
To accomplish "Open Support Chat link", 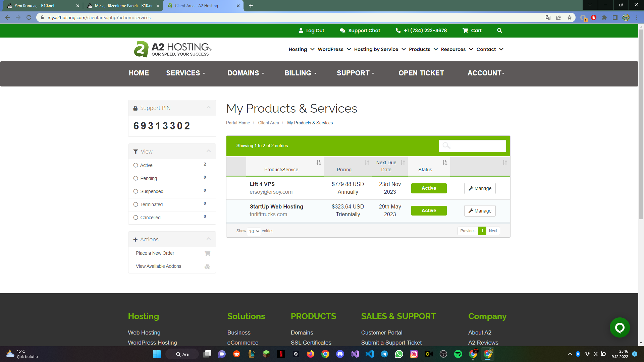I will point(360,31).
